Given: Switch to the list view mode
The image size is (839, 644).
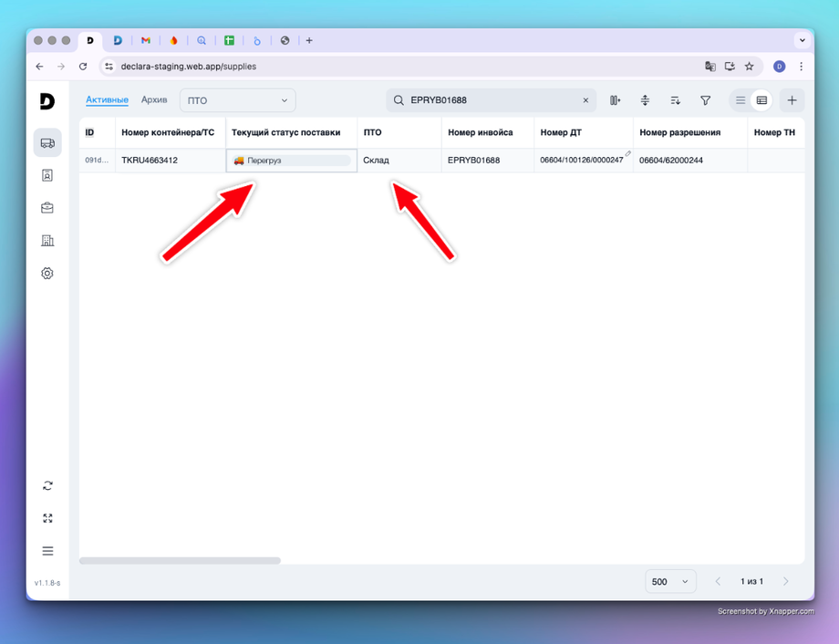Looking at the screenshot, I should pos(740,100).
